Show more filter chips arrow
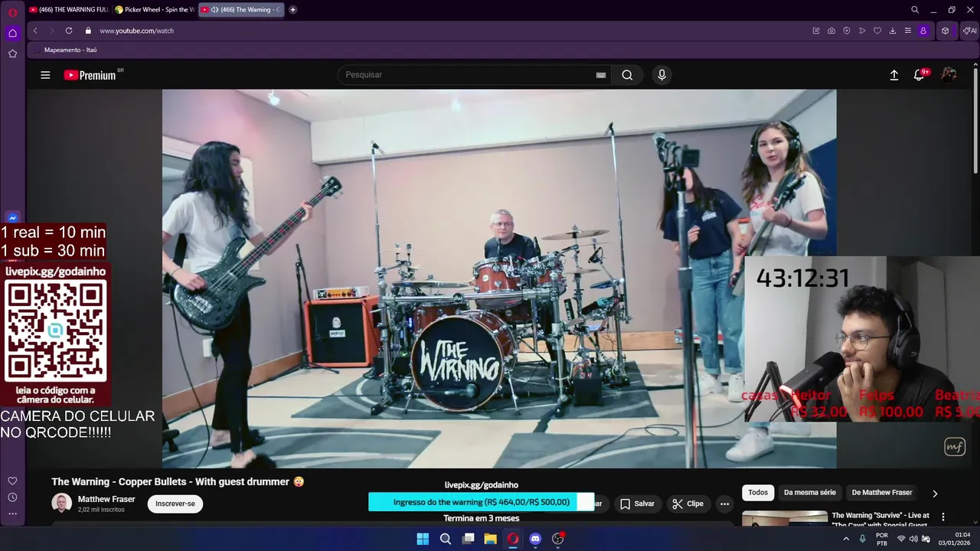This screenshot has width=980, height=551. (x=935, y=494)
